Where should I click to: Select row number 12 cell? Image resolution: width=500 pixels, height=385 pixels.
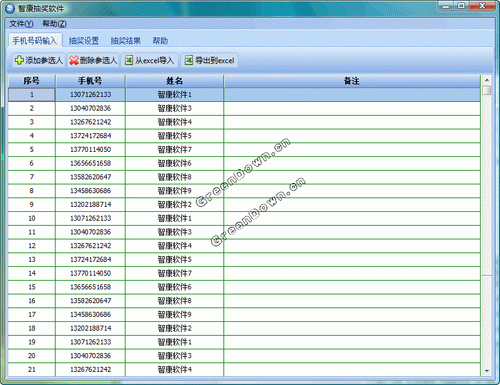click(32, 246)
